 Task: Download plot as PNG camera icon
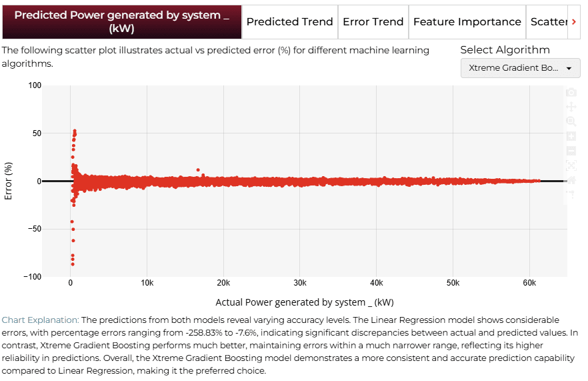click(571, 92)
